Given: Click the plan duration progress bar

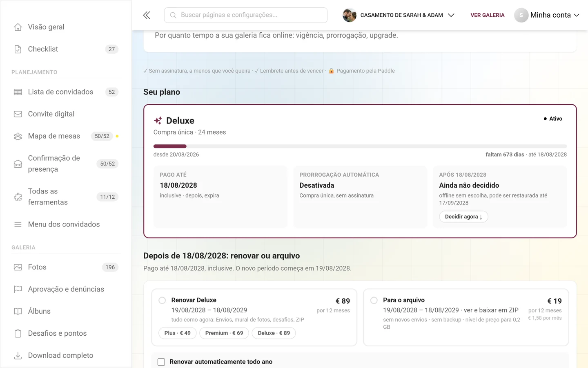Looking at the screenshot, I should click(360, 146).
